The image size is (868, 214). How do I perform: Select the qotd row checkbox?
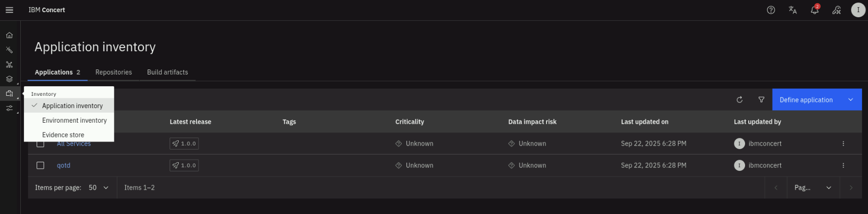pos(41,165)
